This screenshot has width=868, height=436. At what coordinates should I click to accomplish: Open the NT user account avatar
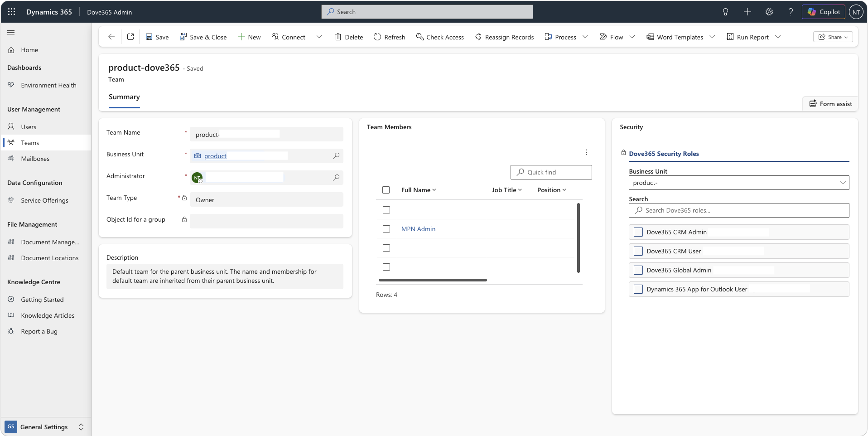coord(856,12)
